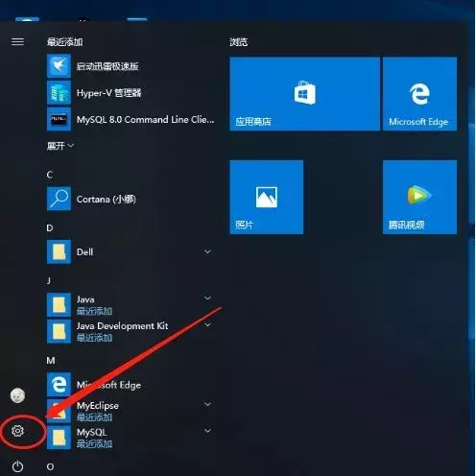Click the 最近添加 heading
Viewport: 476px width, 476px height.
(x=64, y=42)
